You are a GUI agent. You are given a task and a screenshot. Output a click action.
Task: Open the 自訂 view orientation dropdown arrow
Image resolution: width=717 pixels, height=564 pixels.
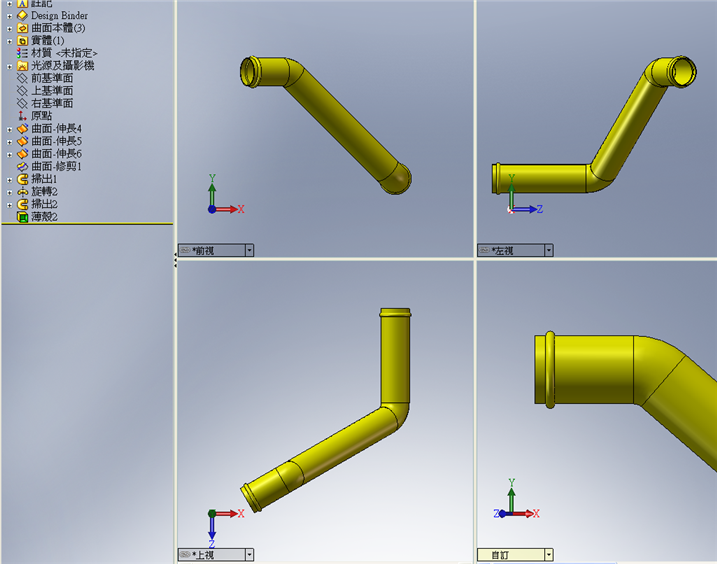549,555
